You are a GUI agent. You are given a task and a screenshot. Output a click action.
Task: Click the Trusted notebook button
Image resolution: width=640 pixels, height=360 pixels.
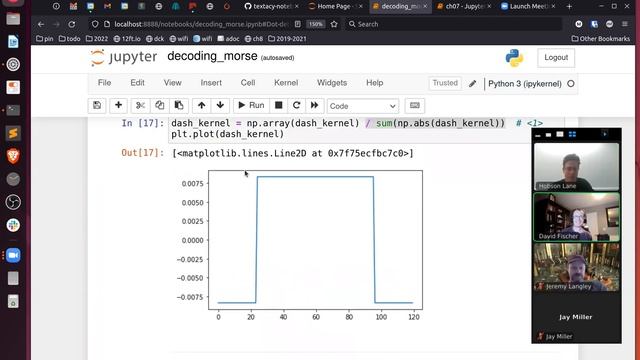445,83
